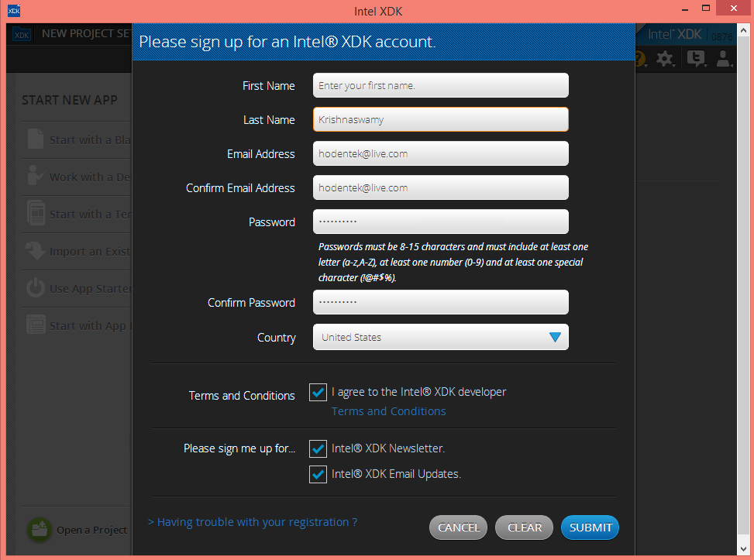The width and height of the screenshot is (754, 560).
Task: Select Import an Existing project icon
Action: (x=35, y=250)
